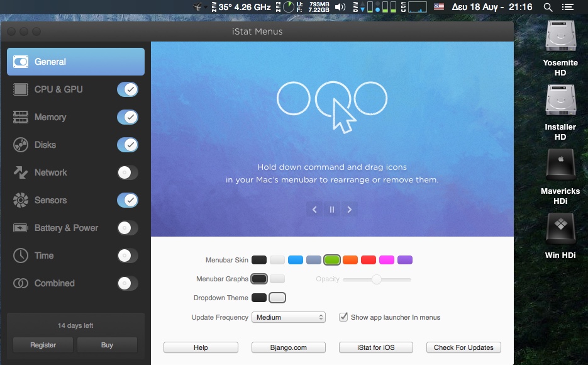Open memory usage 793MB menu item

pyautogui.click(x=313, y=7)
